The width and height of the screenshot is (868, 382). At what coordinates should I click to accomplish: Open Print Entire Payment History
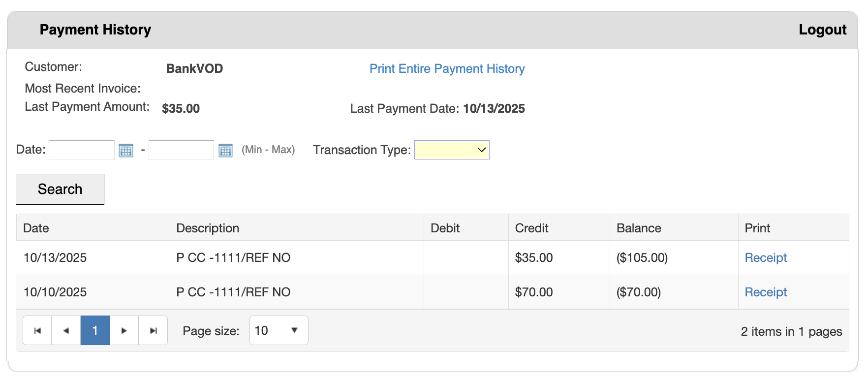tap(446, 68)
